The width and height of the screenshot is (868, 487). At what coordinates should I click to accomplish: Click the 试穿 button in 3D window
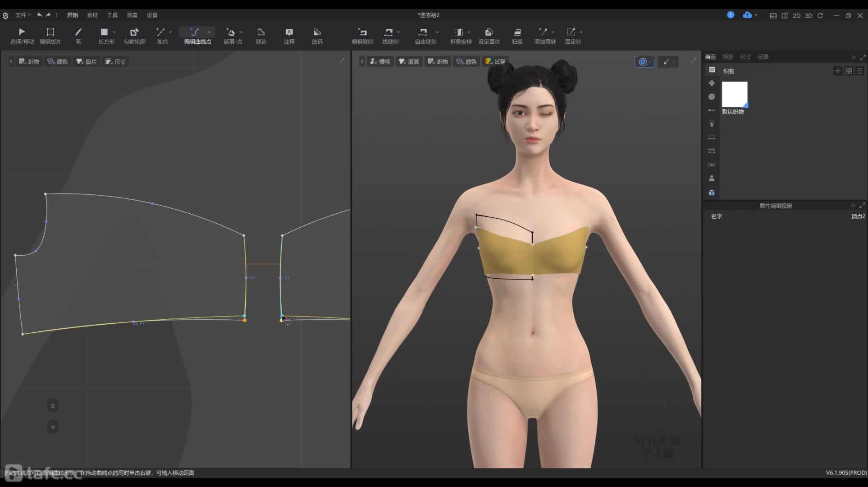point(495,61)
